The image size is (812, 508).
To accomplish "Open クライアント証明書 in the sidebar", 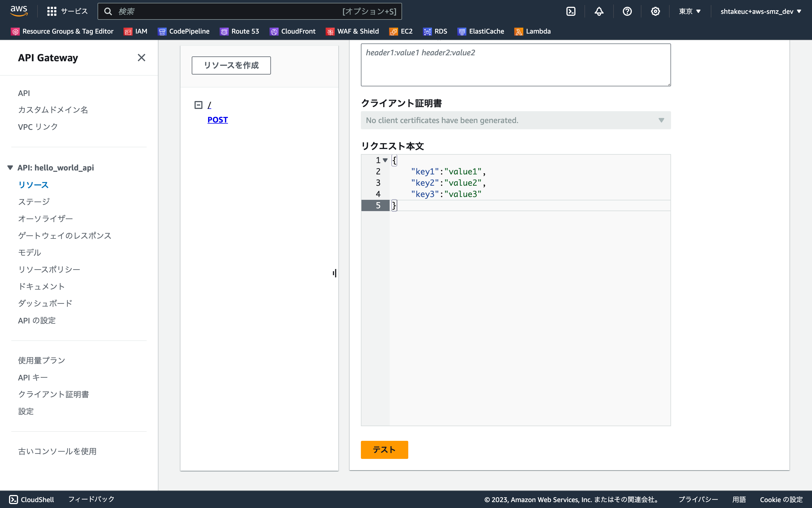I will coord(54,395).
